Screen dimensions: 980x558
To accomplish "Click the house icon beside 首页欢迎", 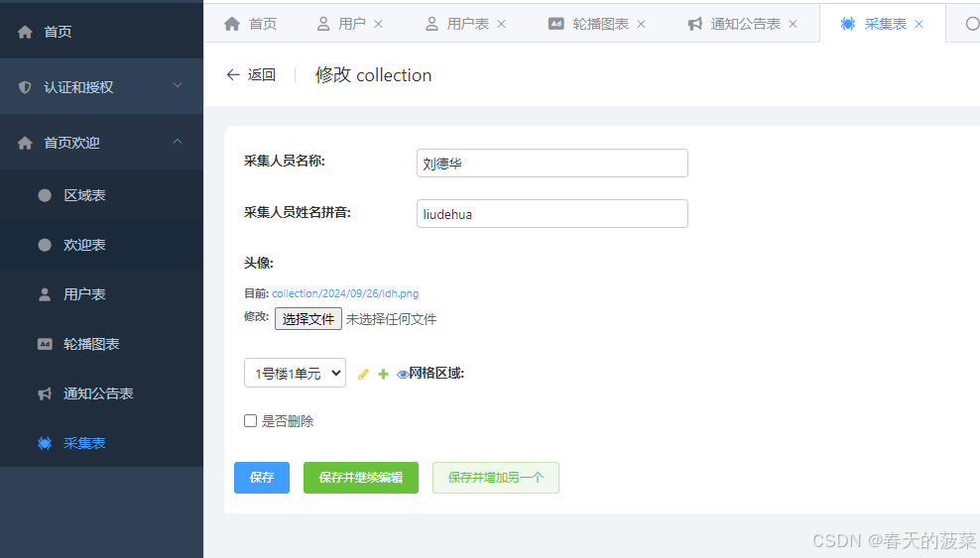I will 25,143.
